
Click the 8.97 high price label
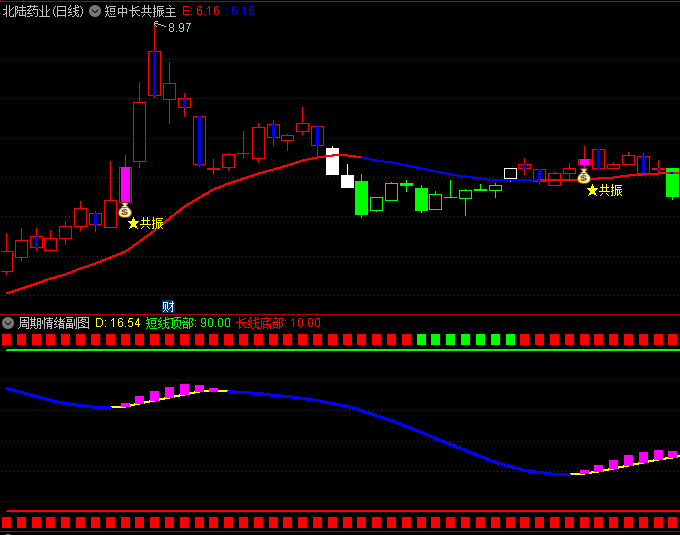(x=180, y=28)
